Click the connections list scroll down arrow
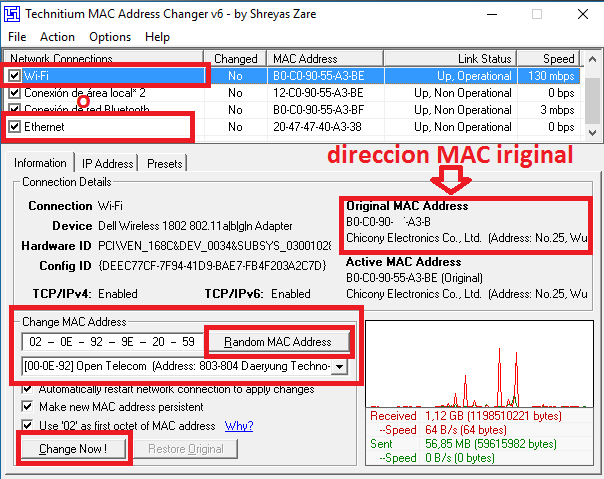604x479 pixels. click(x=592, y=133)
